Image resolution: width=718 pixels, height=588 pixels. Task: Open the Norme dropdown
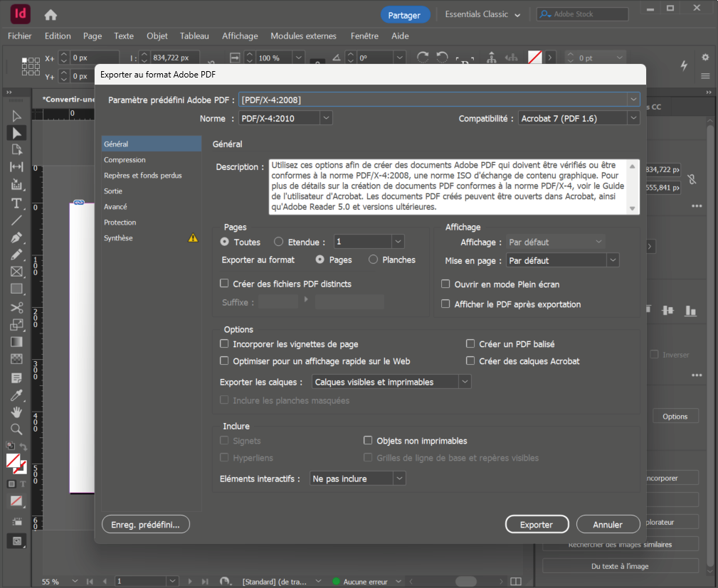click(x=285, y=119)
